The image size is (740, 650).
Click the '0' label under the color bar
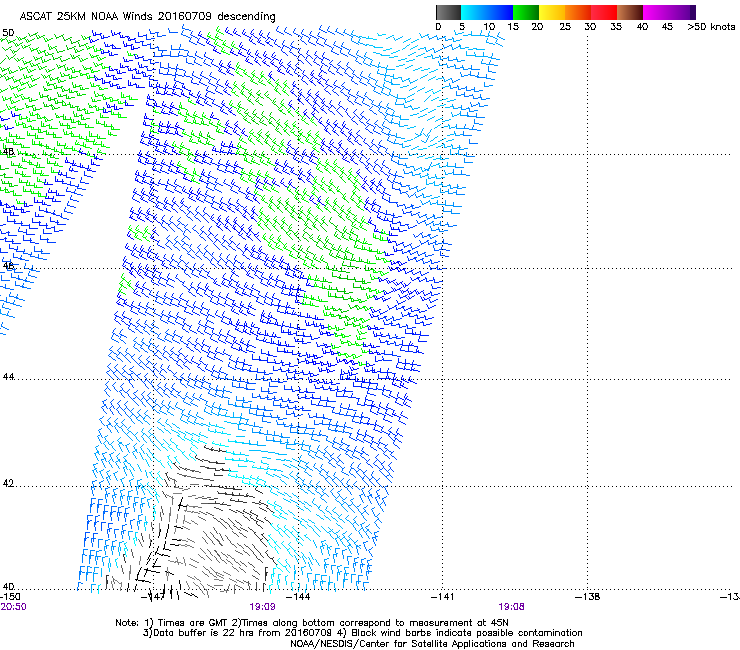point(438,27)
